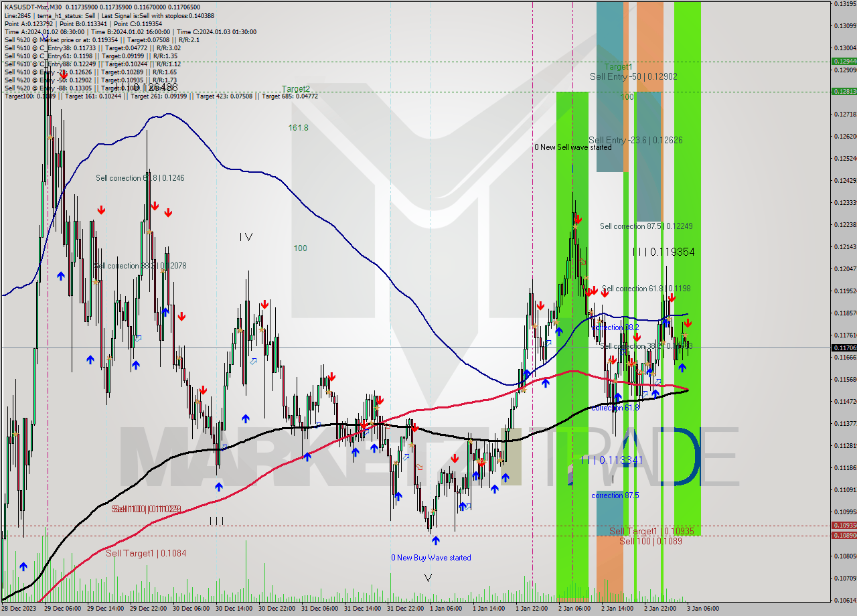Click the '28 Dec 2023' date on time axis
Screen dimensions: 857x616
20,609
